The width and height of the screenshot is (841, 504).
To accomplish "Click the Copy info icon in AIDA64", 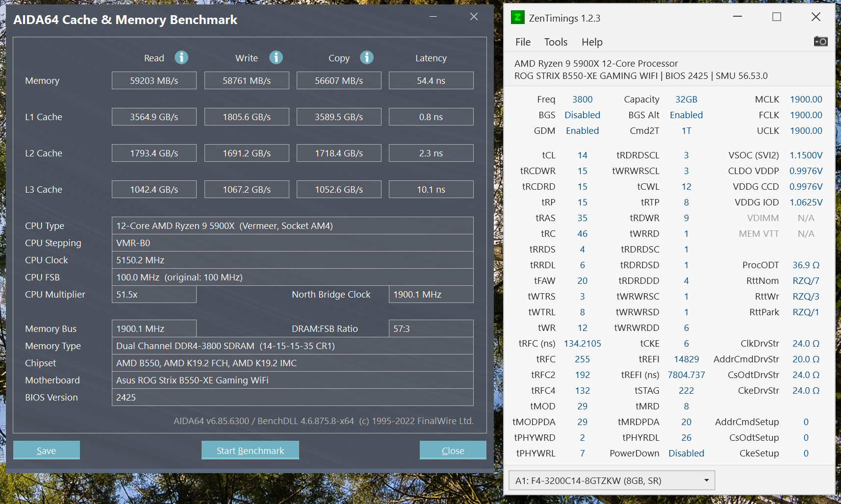I will coord(367,57).
